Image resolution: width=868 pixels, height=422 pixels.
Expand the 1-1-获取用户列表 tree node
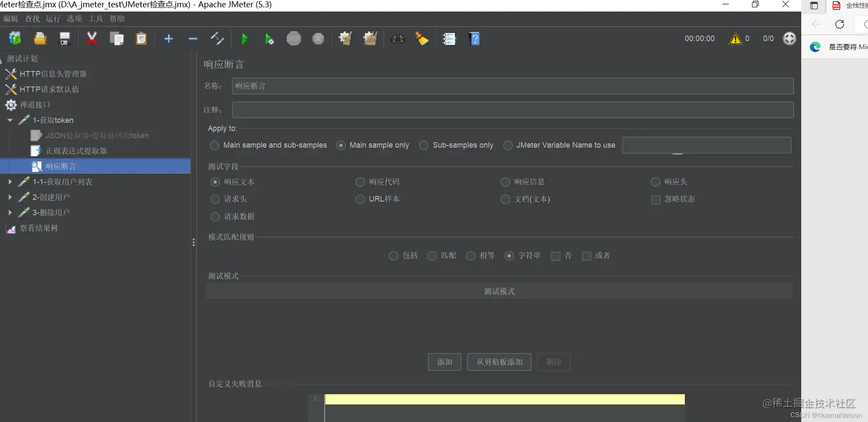pyautogui.click(x=10, y=181)
